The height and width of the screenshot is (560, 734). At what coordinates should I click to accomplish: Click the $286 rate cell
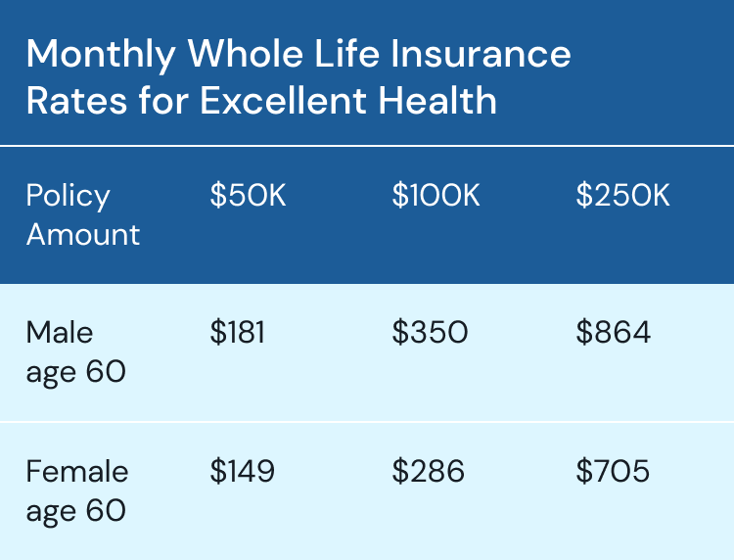428,471
